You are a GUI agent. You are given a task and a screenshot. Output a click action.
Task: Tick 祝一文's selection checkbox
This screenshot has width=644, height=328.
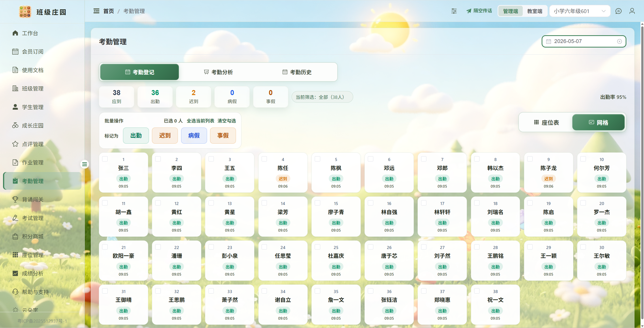pos(477,291)
